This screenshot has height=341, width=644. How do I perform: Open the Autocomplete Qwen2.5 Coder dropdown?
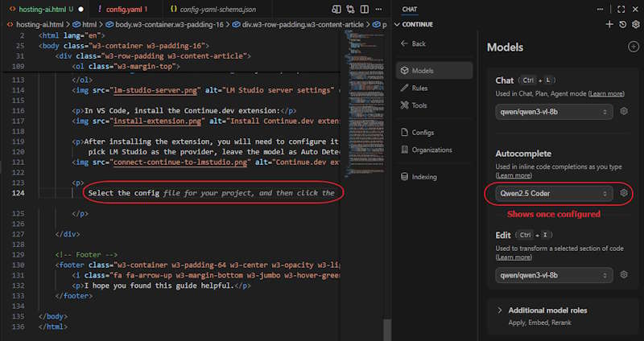coord(554,193)
